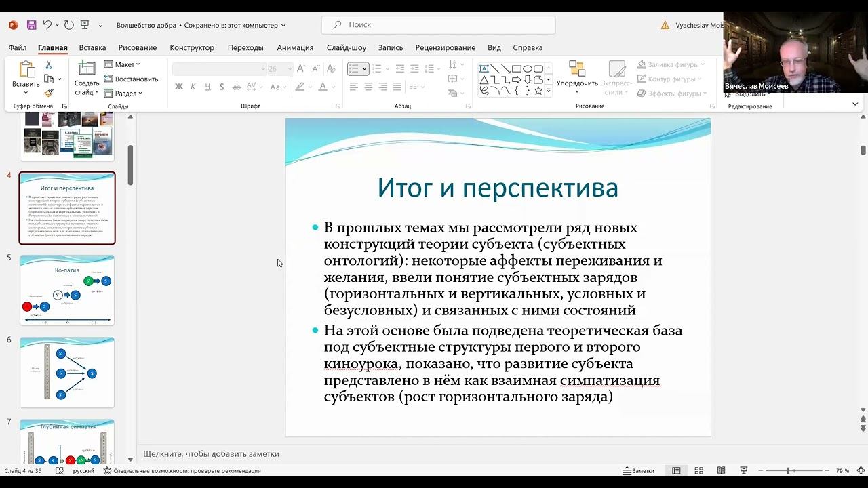The width and height of the screenshot is (868, 488).
Task: Toggle the Заметки notes pane
Action: (x=638, y=470)
